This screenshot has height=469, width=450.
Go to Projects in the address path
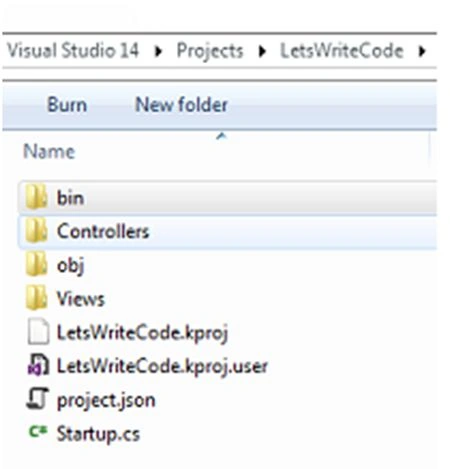coord(210,51)
